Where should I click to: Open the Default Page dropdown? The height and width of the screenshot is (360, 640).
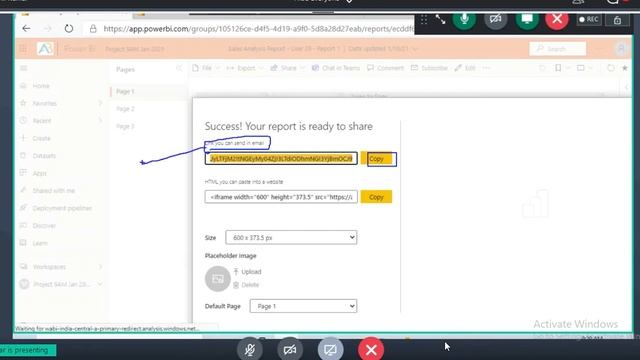point(303,306)
